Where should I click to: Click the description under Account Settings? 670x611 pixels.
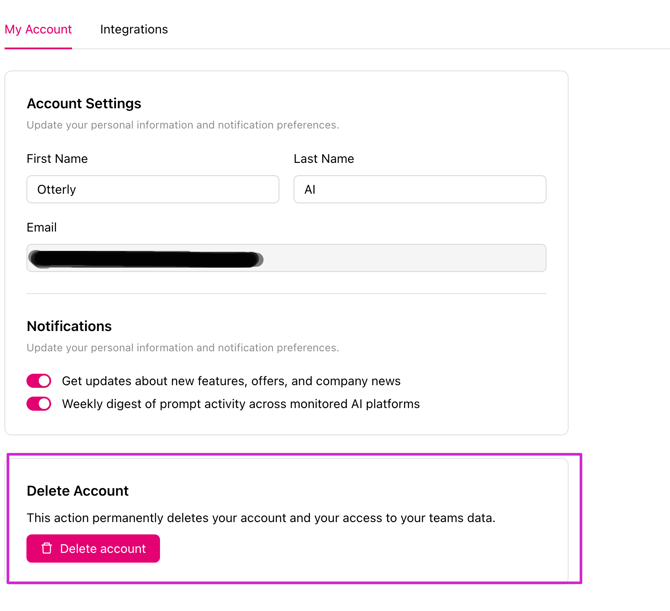[183, 125]
